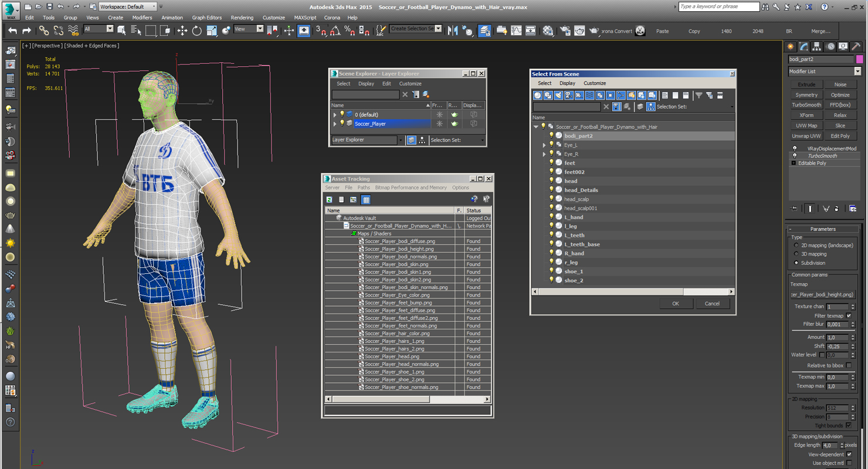Click the funnel filter icon in Select From Scene
868x469 pixels.
click(x=699, y=95)
